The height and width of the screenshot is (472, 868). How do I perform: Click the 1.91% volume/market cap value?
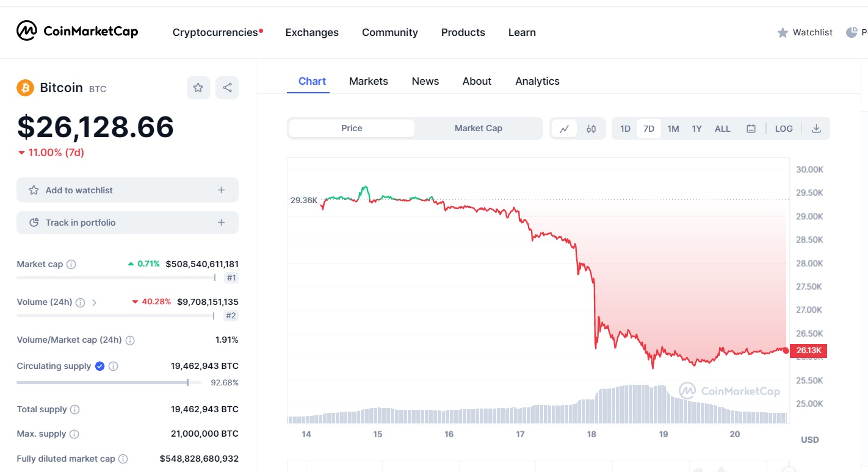click(x=226, y=340)
